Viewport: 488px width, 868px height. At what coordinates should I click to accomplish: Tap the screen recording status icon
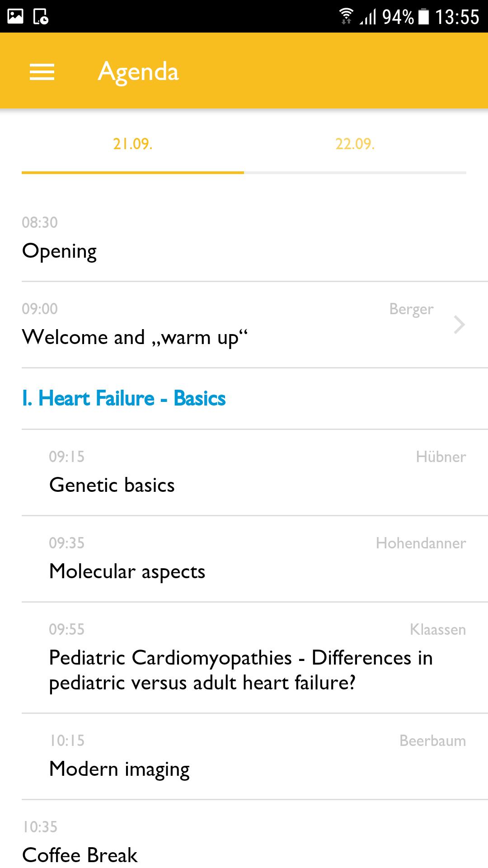click(41, 16)
